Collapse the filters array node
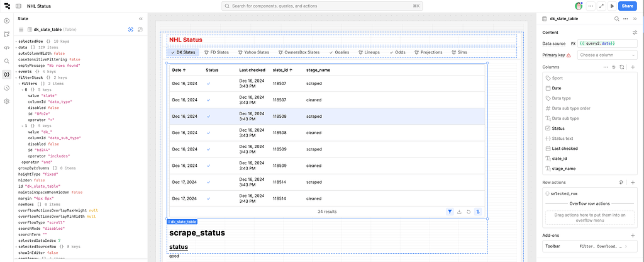The height and width of the screenshot is (262, 644). [19, 84]
